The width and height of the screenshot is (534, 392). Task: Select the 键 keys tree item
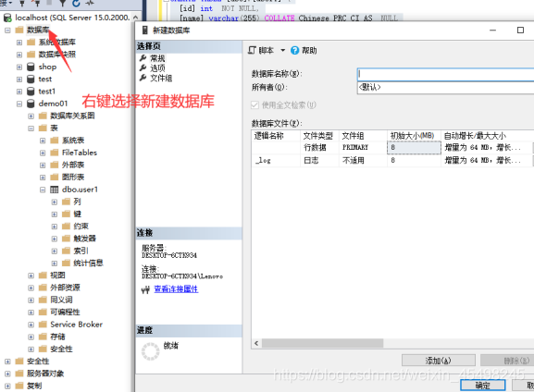point(78,214)
